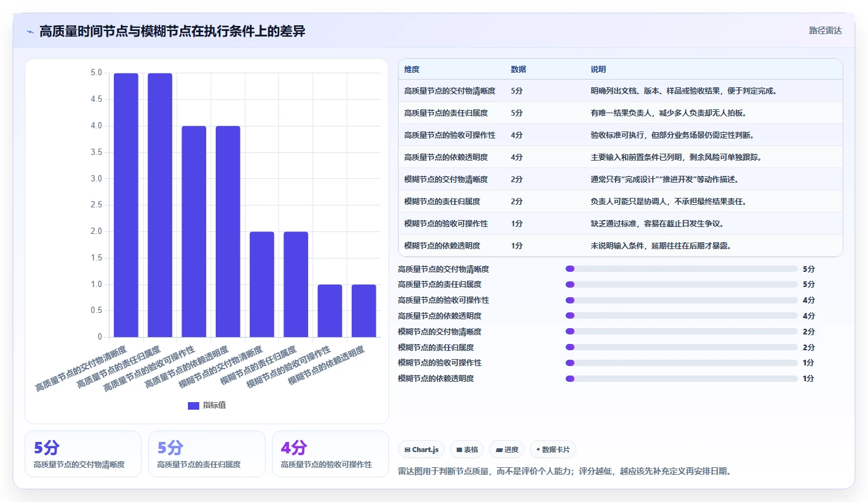Click the footnote starting 雷达图用于判断节点质量
The height and width of the screenshot is (502, 868).
coord(564,472)
